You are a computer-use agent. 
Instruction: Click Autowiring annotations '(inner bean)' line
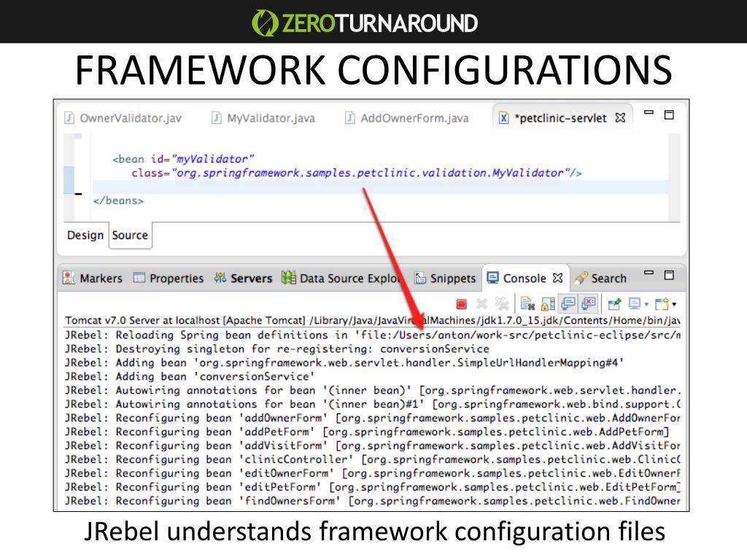coord(373,390)
